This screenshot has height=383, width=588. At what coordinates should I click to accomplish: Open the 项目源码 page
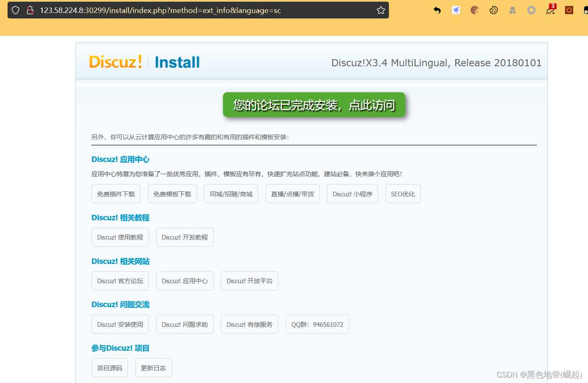[x=109, y=367]
